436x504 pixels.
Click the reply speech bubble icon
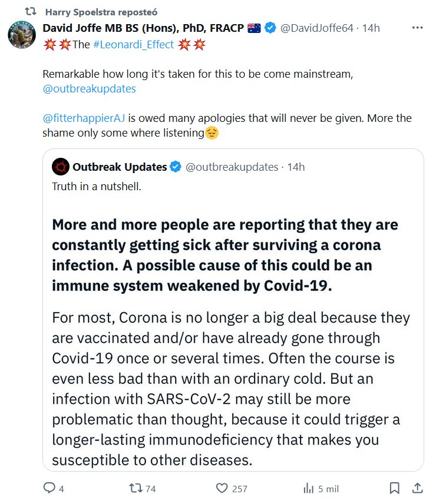click(50, 488)
